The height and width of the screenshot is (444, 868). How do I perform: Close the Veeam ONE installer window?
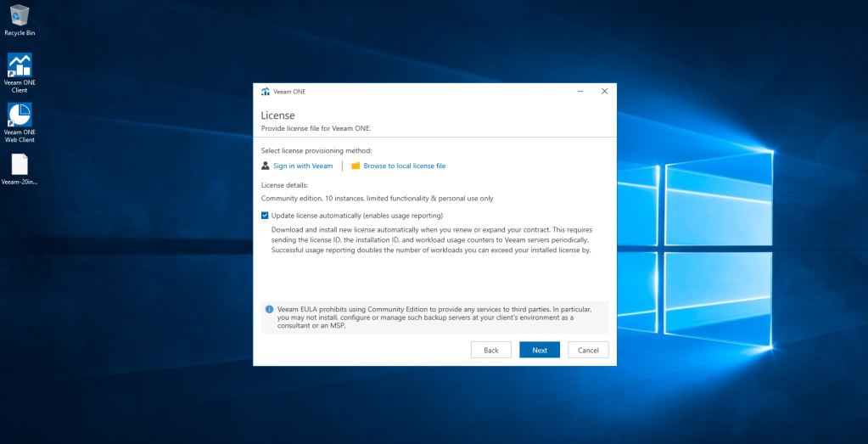tap(604, 92)
